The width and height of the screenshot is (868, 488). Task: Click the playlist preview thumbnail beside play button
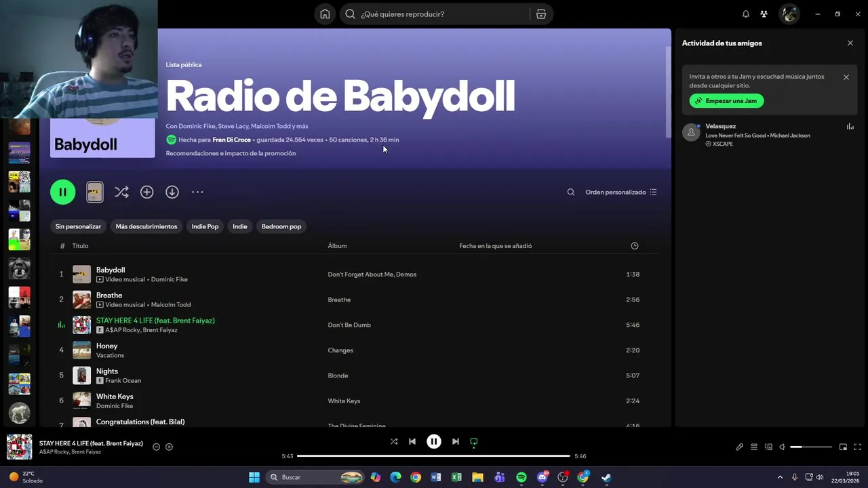click(x=95, y=192)
